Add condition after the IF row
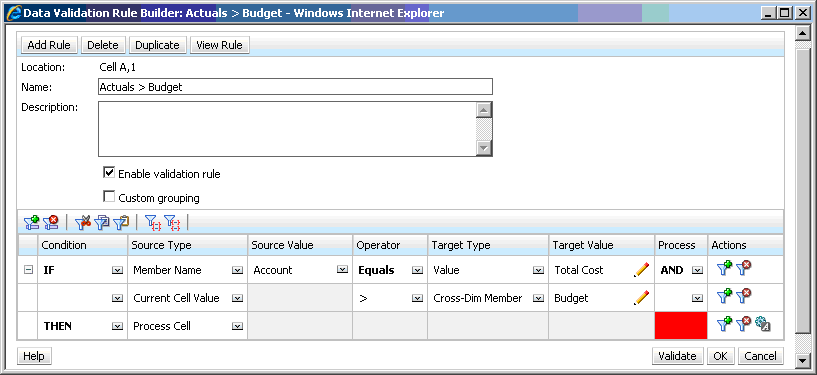Viewport: 817px width, 375px height. (725, 269)
